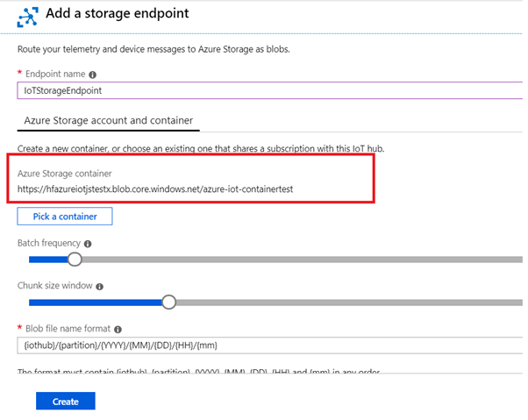Image resolution: width=528 pixels, height=420 pixels.
Task: Select the Azure Storage account and container tab
Action: point(109,120)
